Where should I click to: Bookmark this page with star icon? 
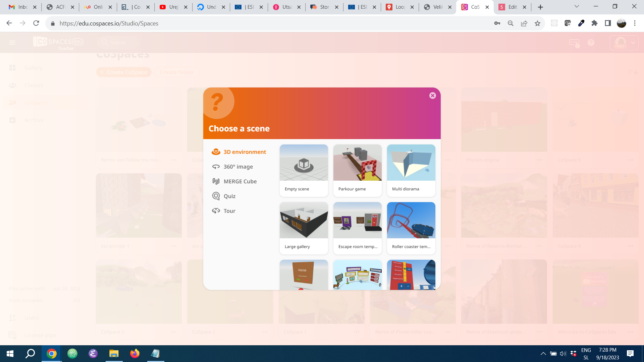point(537,23)
